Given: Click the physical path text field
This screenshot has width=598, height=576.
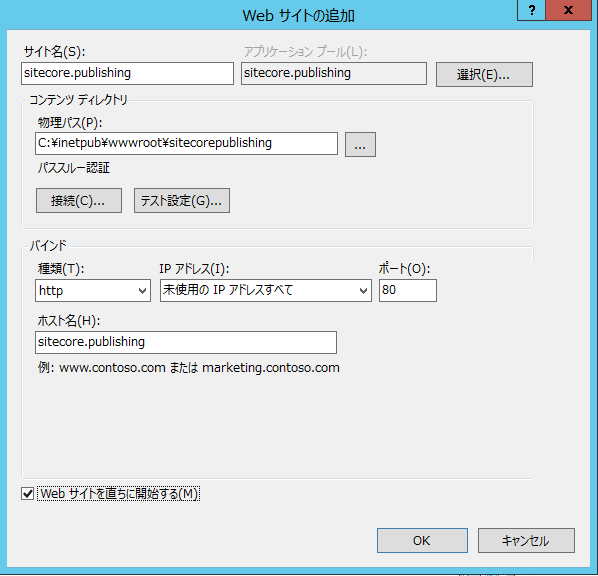Looking at the screenshot, I should tap(186, 143).
